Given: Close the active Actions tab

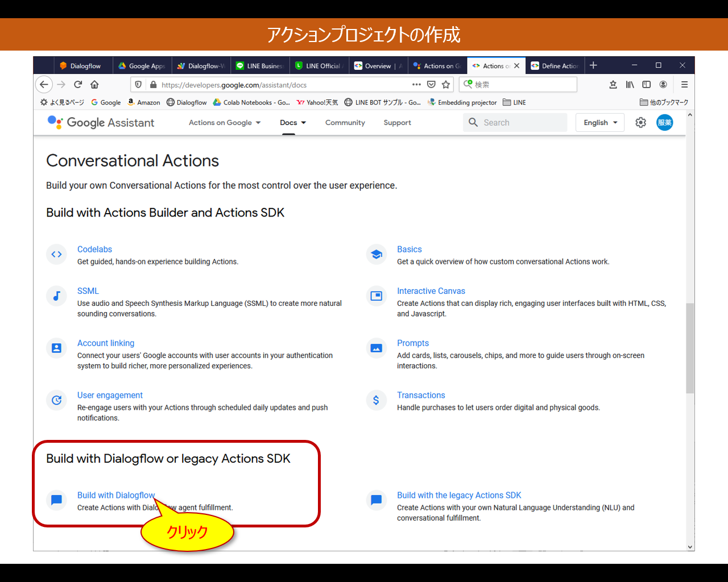Looking at the screenshot, I should click(516, 66).
